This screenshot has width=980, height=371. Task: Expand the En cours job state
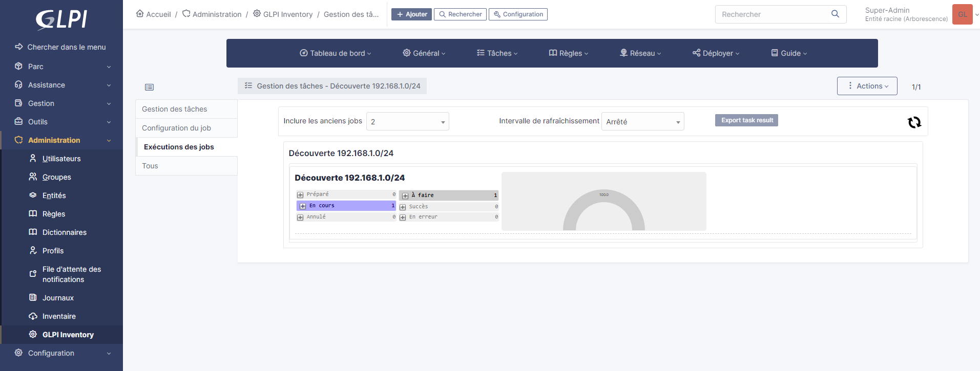303,206
